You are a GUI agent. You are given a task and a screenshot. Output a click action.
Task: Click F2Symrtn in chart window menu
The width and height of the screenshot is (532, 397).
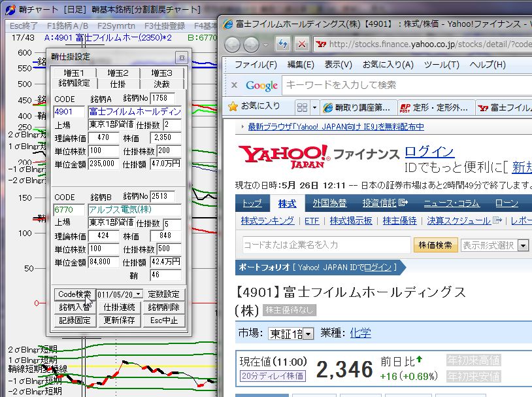[116, 26]
